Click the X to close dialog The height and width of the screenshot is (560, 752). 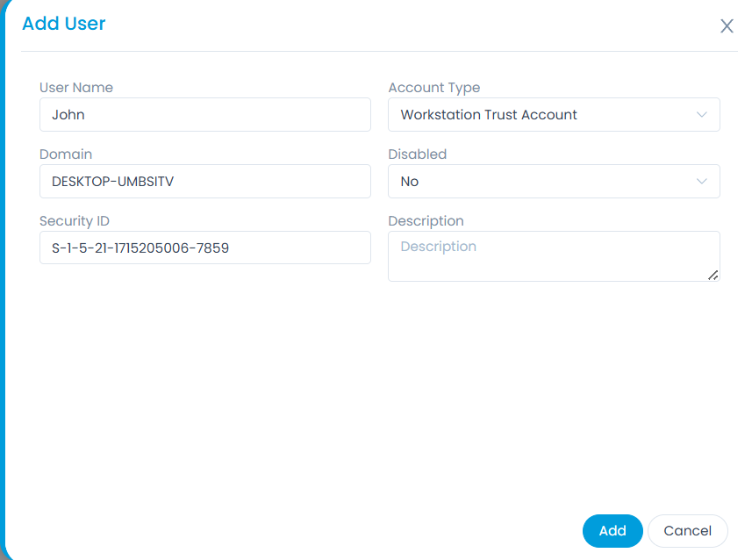tap(727, 25)
